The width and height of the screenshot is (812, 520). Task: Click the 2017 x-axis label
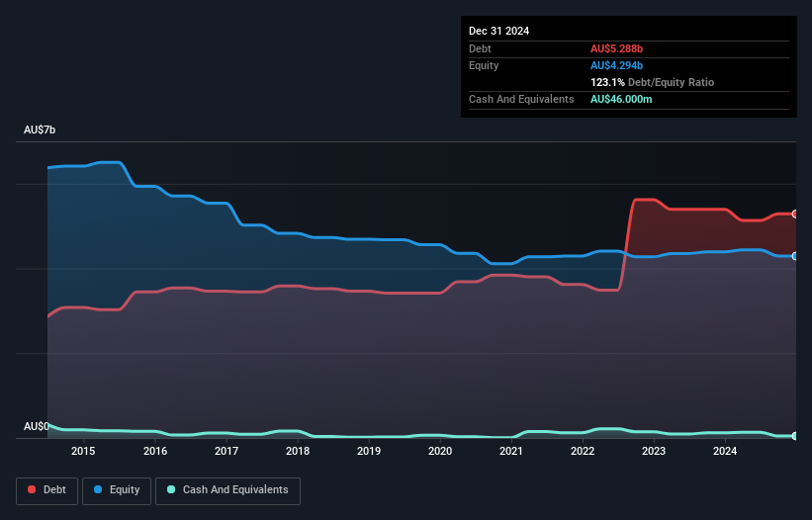pos(226,451)
